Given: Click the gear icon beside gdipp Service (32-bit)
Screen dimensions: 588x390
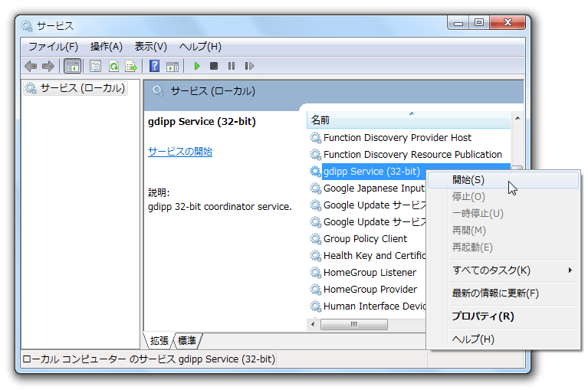Looking at the screenshot, I should (x=316, y=172).
